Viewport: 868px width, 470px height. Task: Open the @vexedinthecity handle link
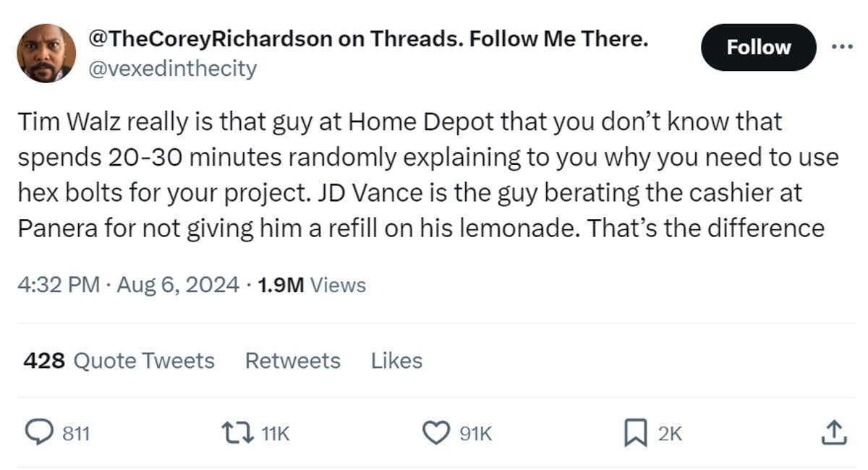coord(172,69)
